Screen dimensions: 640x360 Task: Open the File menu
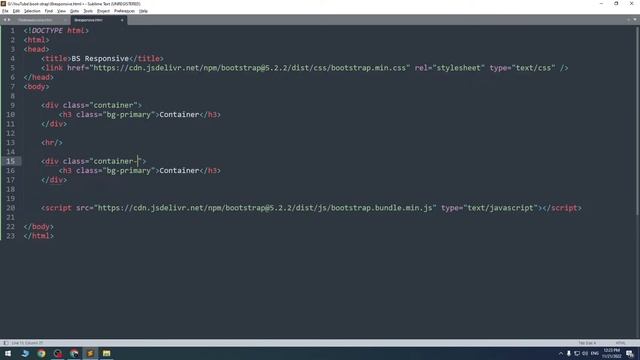5,11
